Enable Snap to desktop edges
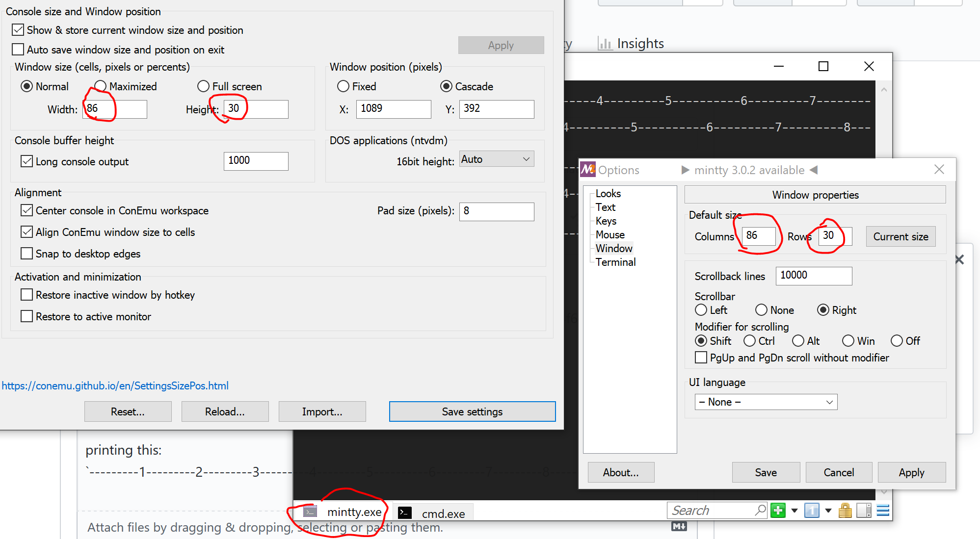Viewport: 980px width, 539px height. 26,253
